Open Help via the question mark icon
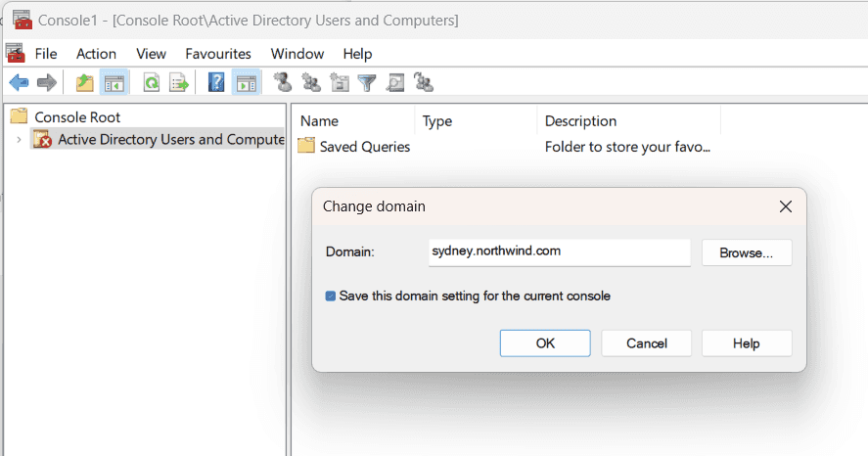The image size is (868, 456). coord(217,83)
